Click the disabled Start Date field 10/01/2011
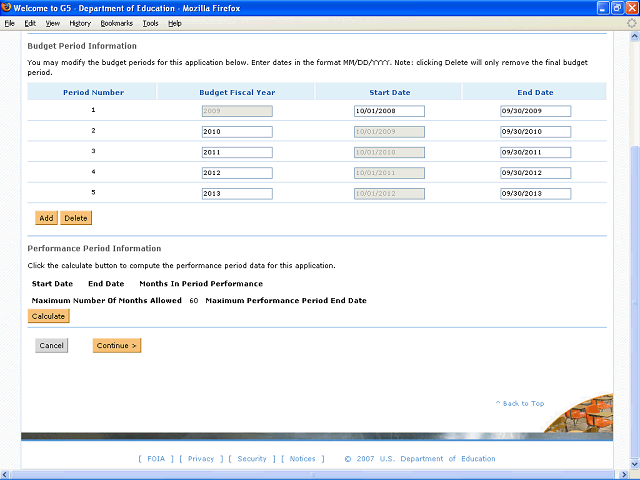This screenshot has height=480, width=640. coord(389,173)
